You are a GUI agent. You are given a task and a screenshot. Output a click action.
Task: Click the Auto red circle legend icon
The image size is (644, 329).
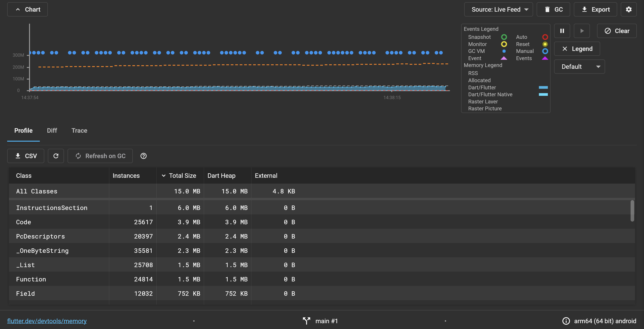click(545, 37)
